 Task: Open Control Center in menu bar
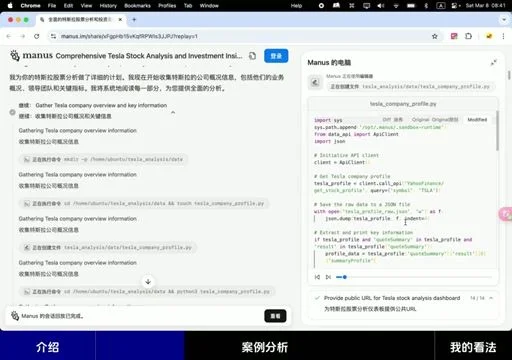[455, 5]
